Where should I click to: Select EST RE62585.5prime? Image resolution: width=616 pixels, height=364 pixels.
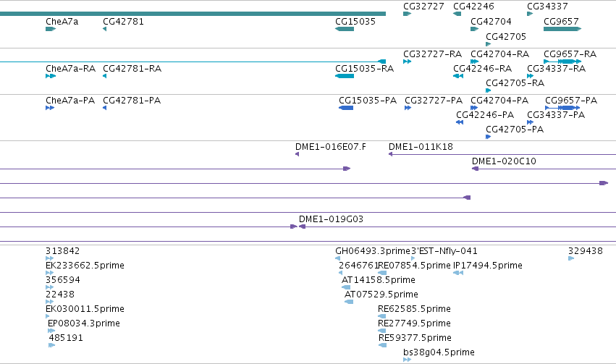[414, 309]
